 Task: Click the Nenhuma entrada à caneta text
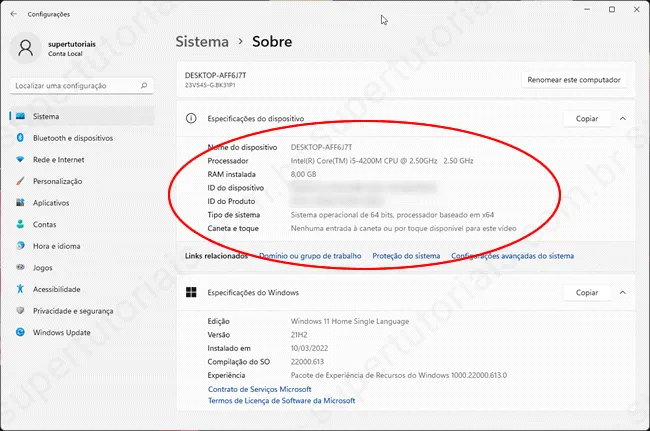pyautogui.click(x=403, y=228)
